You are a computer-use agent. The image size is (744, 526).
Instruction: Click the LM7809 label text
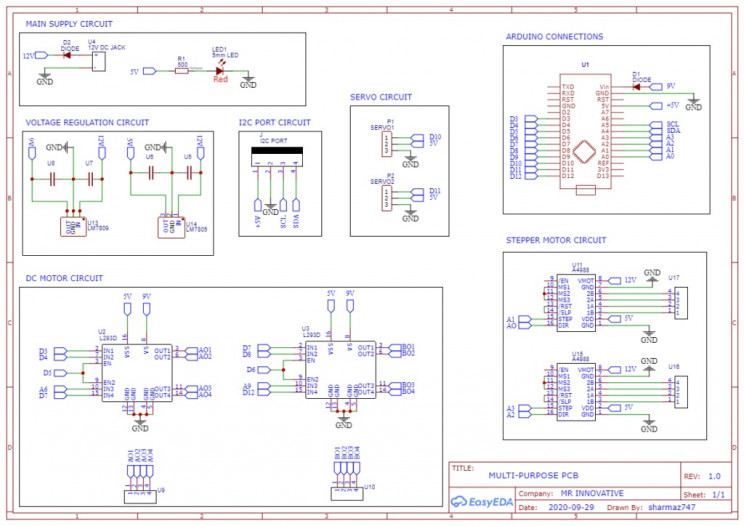pos(98,228)
